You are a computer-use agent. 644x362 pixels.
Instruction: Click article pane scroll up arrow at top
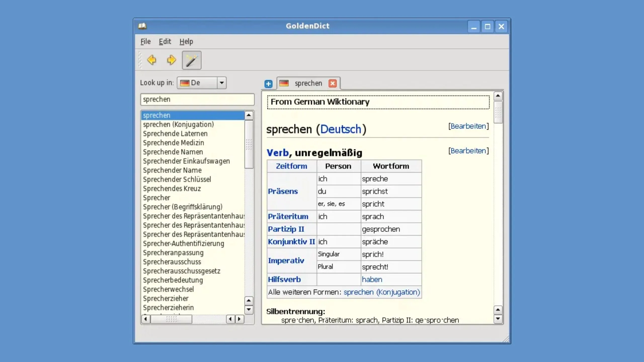coord(498,96)
